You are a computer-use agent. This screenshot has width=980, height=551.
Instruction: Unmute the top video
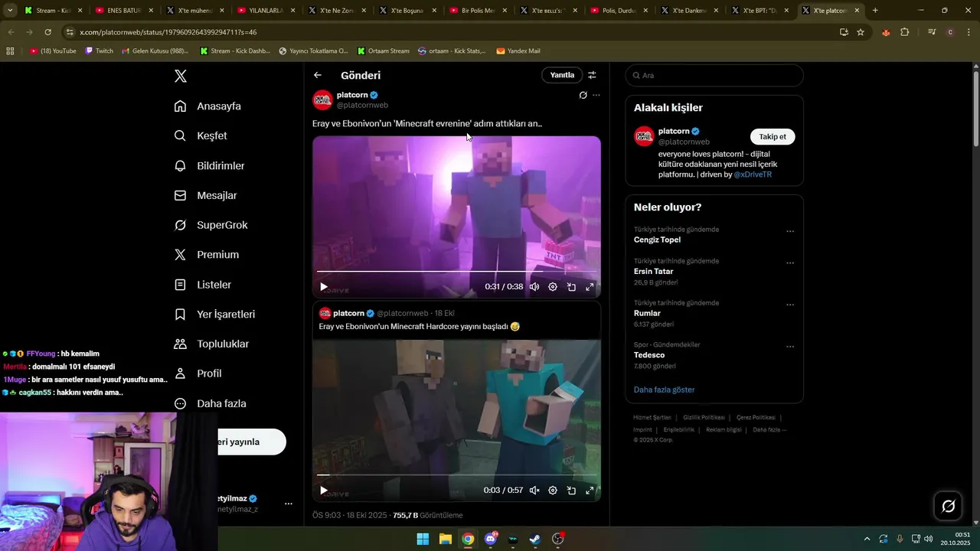click(534, 287)
